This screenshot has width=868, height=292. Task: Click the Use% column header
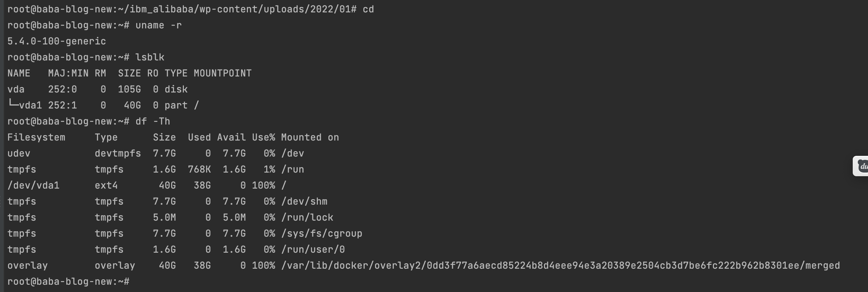point(263,137)
